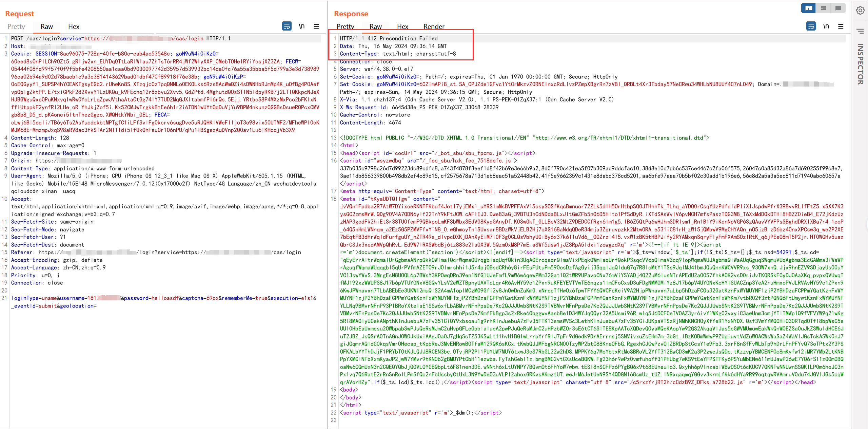
Task: Click the 'Content-Type: application/x-www-form-urlencoded' header
Action: [83, 168]
